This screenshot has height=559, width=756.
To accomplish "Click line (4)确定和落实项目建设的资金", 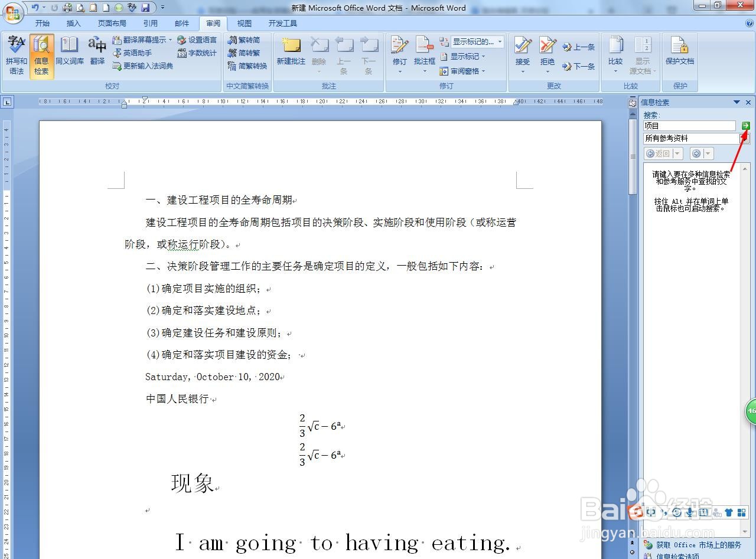I will coord(220,355).
